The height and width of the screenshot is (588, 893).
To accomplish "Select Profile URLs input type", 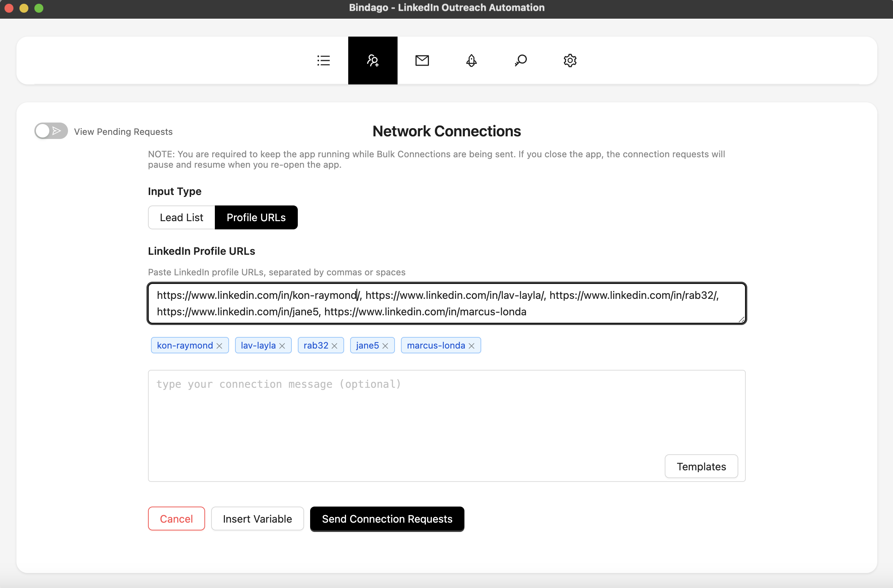I will point(256,218).
